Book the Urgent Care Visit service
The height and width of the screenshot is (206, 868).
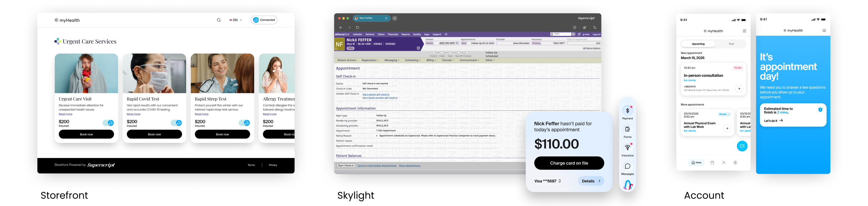[x=86, y=134]
